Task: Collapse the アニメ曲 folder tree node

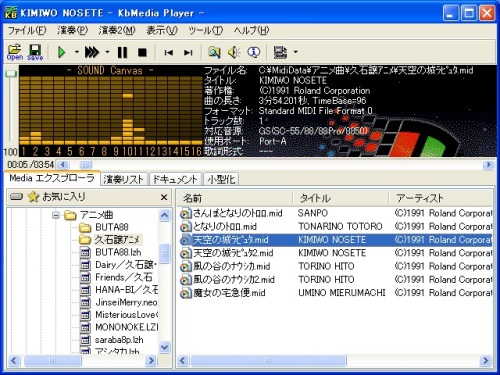Action: coord(56,215)
